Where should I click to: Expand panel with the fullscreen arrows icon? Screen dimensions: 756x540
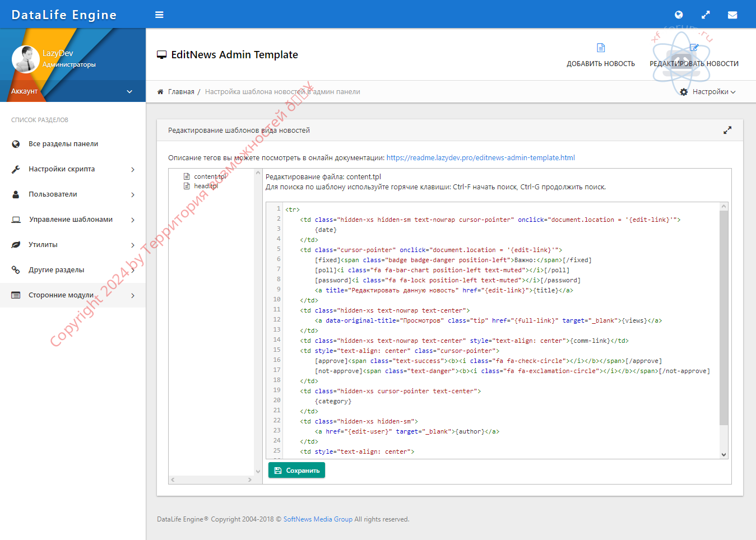pos(727,131)
